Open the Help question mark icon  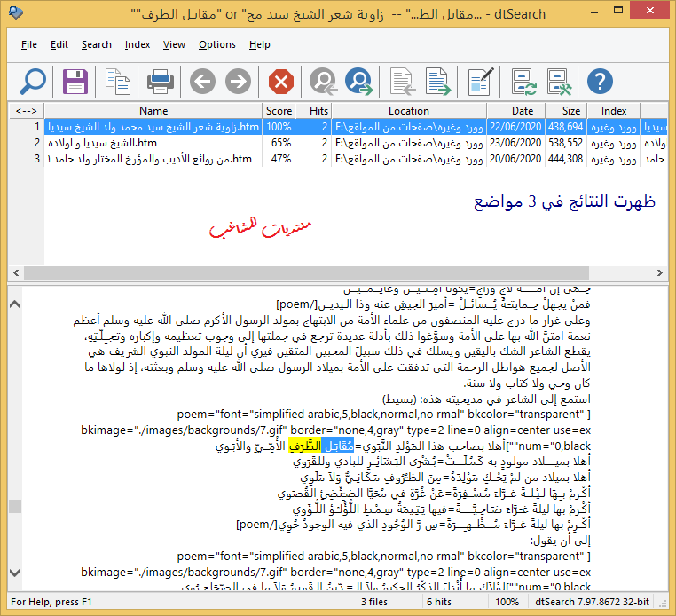pyautogui.click(x=601, y=83)
